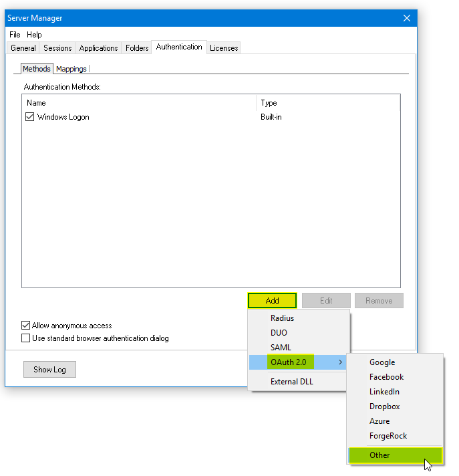The image size is (459, 476).
Task: Click the Show Log button
Action: 49,370
